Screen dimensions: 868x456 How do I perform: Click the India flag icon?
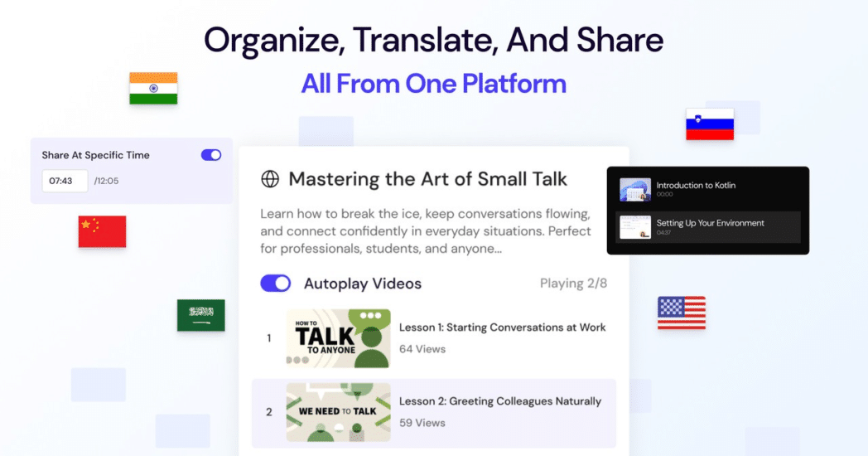(x=153, y=88)
